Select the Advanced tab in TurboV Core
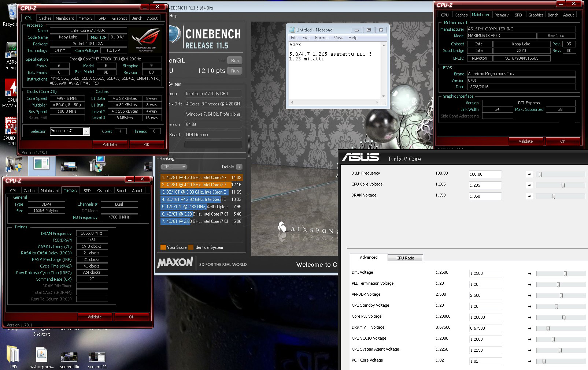 pos(369,257)
